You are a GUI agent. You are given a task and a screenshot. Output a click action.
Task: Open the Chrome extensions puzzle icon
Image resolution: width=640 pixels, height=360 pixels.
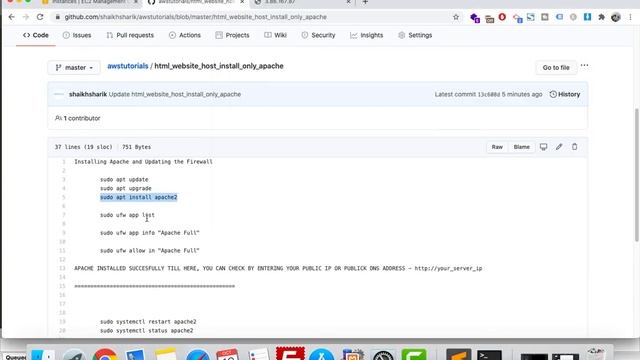[601, 17]
